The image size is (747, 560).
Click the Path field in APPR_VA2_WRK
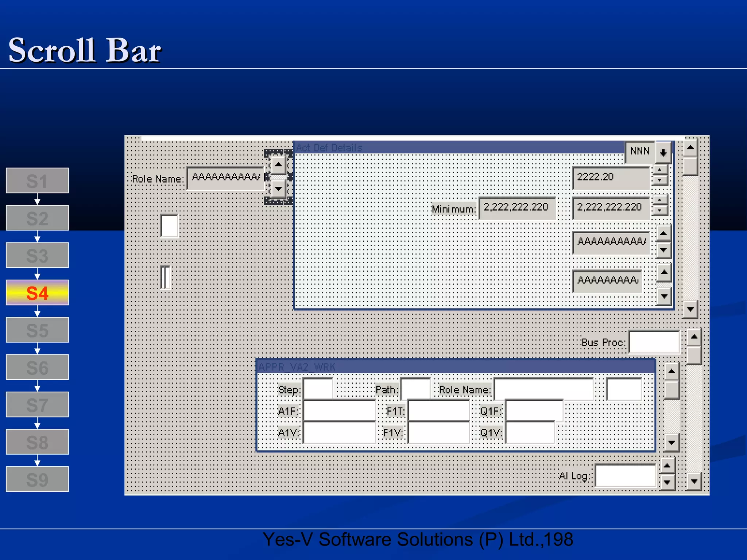[415, 389]
